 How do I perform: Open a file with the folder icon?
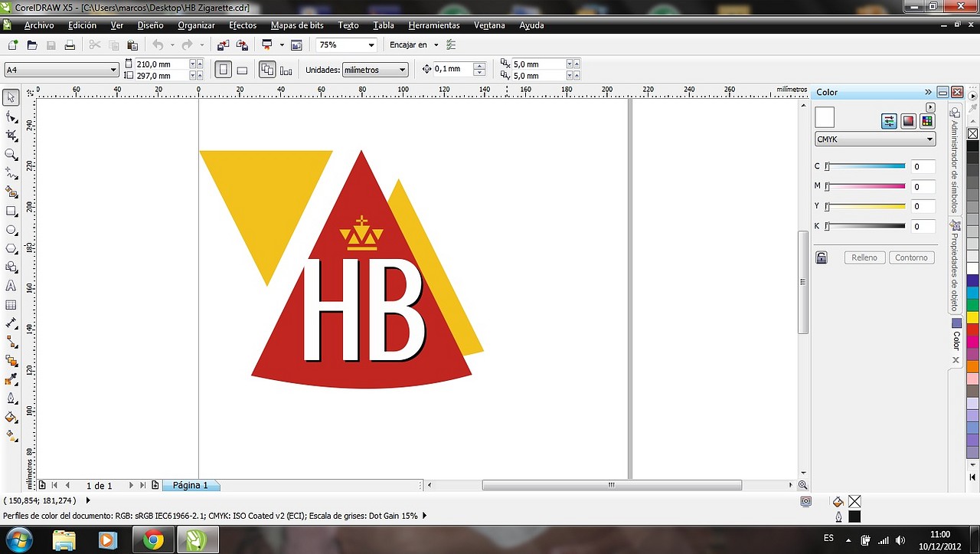32,45
